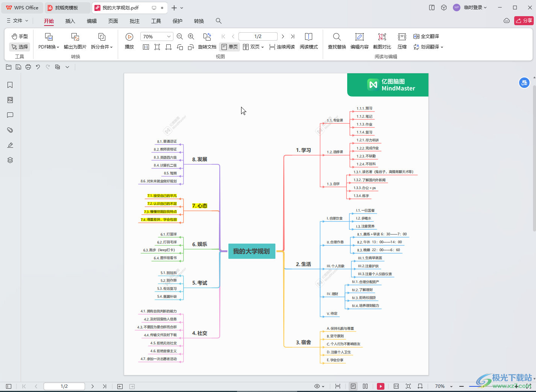Viewport: 536px width, 392px height.
Task: Activate the Select tool (选择)
Action: (20, 47)
